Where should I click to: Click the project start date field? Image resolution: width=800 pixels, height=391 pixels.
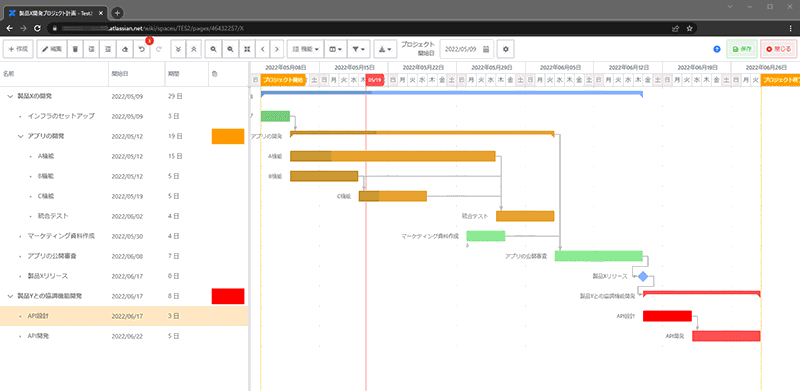(x=467, y=50)
